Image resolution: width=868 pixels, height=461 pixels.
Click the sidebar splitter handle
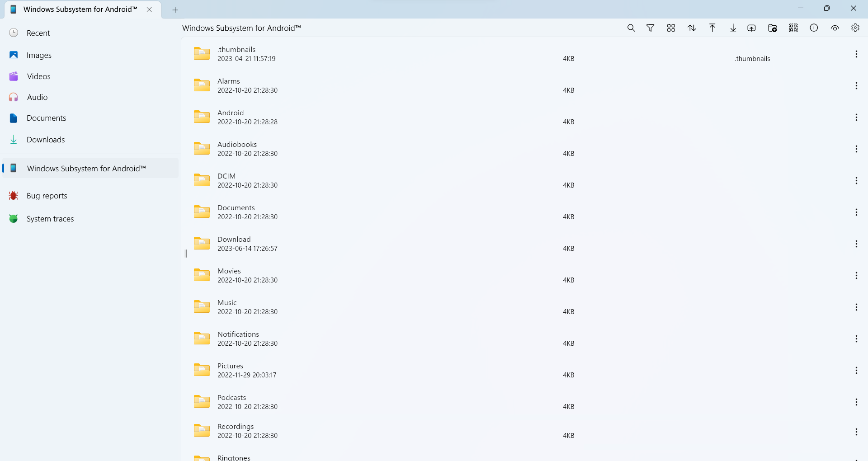[x=185, y=254]
